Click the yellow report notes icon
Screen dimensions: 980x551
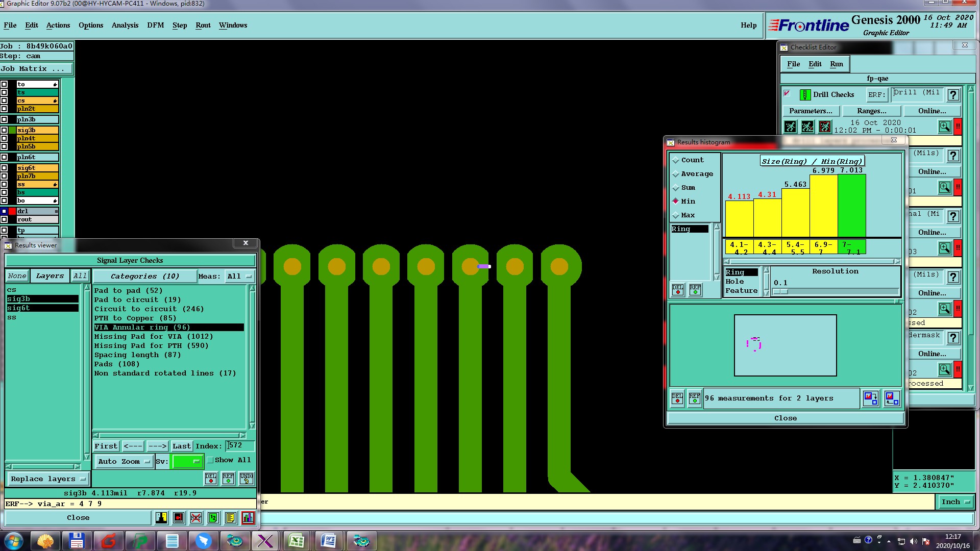[x=230, y=518]
